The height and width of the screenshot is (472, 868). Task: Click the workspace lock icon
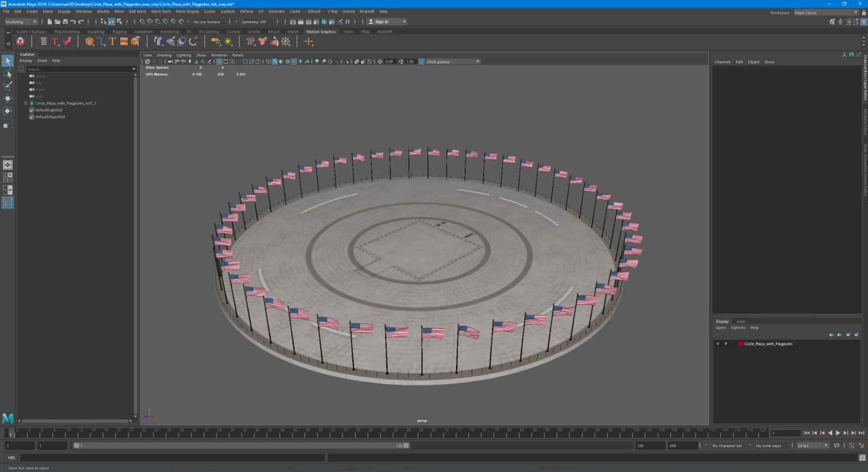864,13
